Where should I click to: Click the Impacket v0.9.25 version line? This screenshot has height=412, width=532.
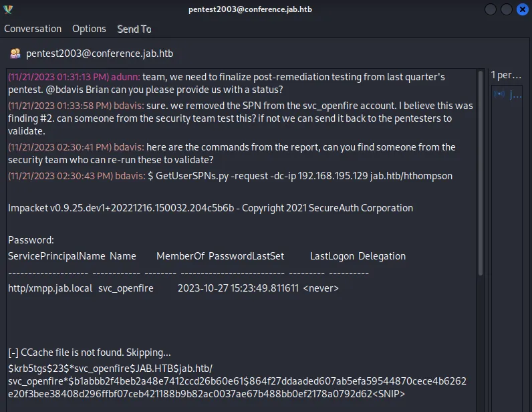click(x=211, y=208)
